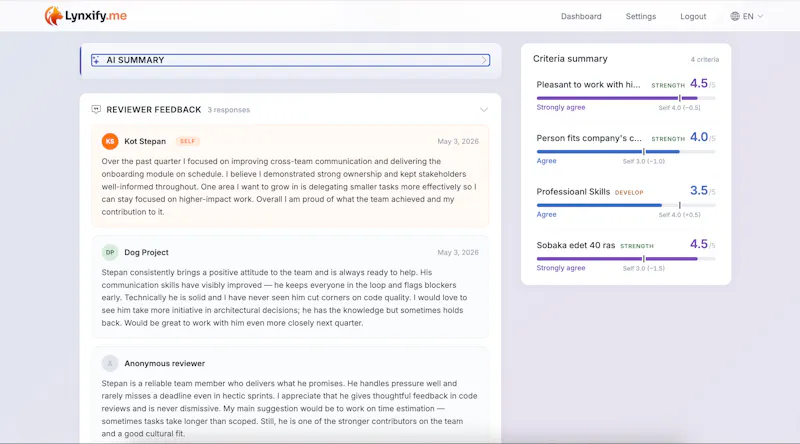This screenshot has width=800, height=444.
Task: Click 'Agree' under Person fits company's
Action: (546, 161)
